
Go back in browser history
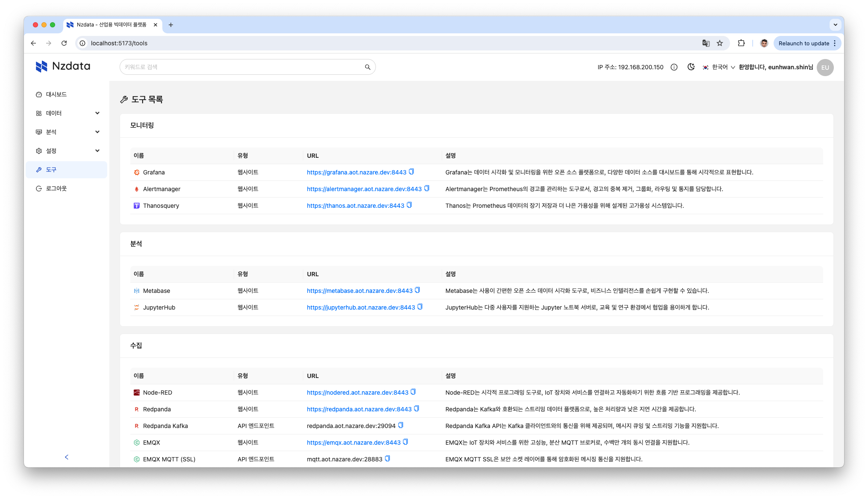[33, 43]
